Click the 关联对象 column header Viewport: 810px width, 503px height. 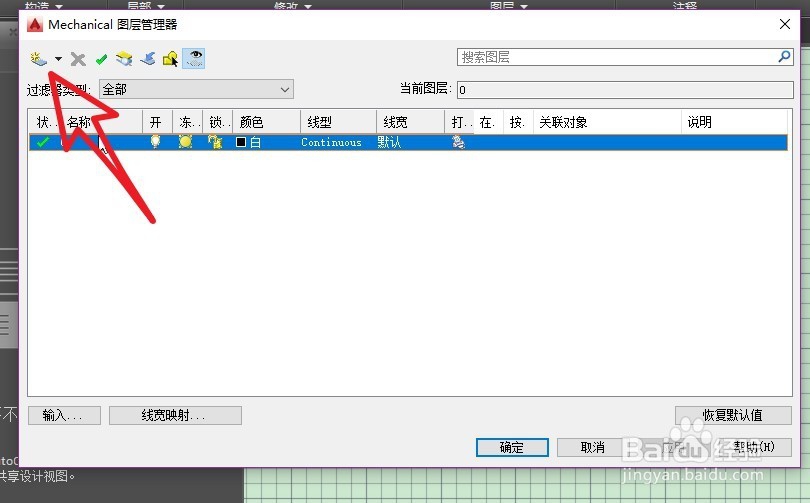point(608,122)
